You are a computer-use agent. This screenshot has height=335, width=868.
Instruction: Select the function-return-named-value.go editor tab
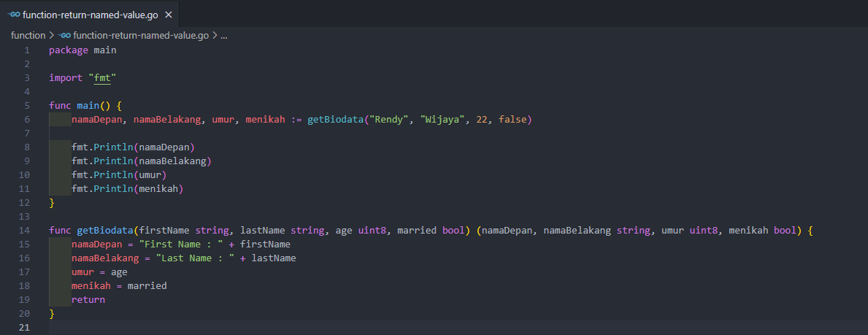point(90,14)
